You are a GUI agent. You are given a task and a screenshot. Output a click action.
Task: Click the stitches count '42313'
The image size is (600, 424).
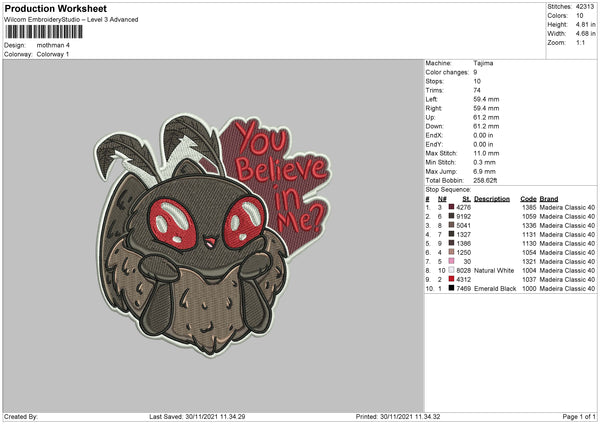(585, 7)
